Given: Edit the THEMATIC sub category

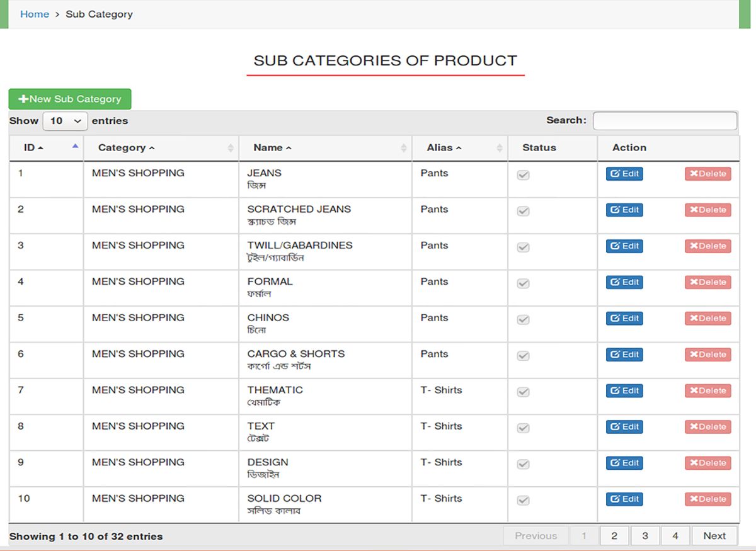Looking at the screenshot, I should [x=624, y=391].
